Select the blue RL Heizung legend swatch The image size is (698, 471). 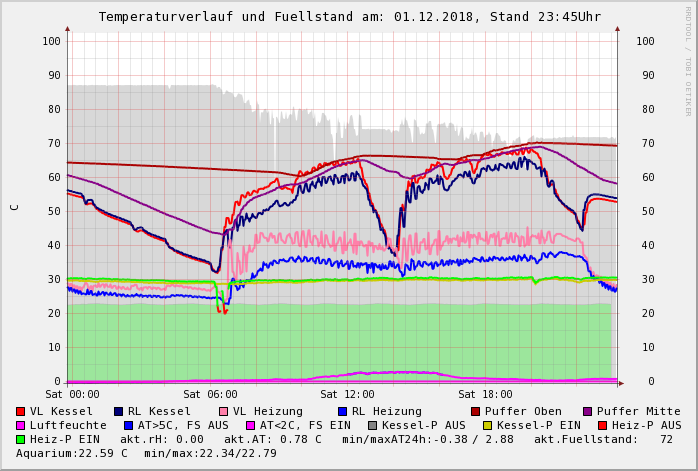pos(342,411)
